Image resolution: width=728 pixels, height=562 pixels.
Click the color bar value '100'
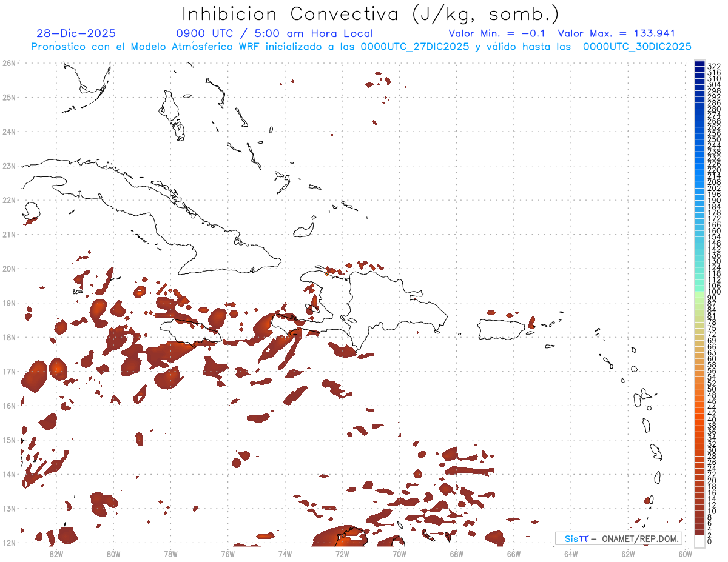coord(714,292)
